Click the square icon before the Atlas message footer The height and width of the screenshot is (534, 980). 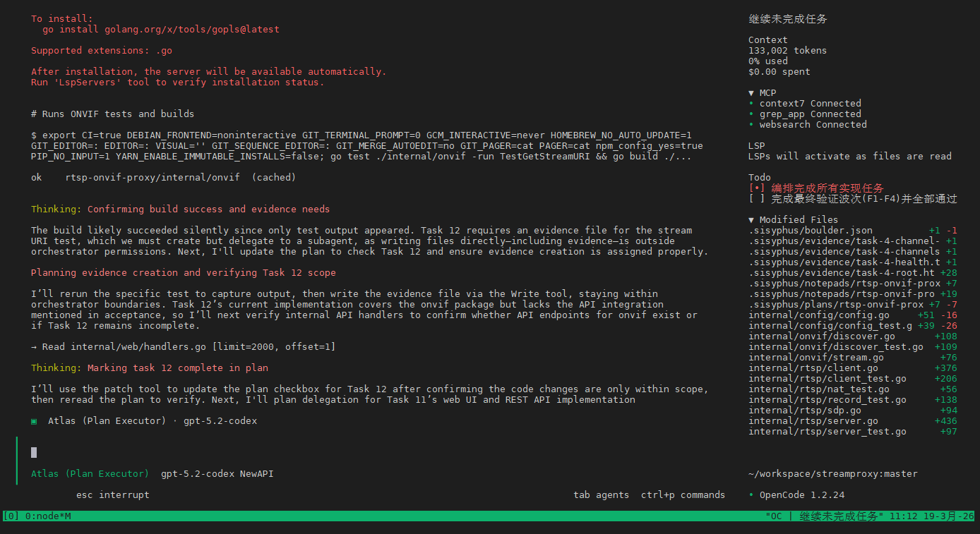[34, 421]
